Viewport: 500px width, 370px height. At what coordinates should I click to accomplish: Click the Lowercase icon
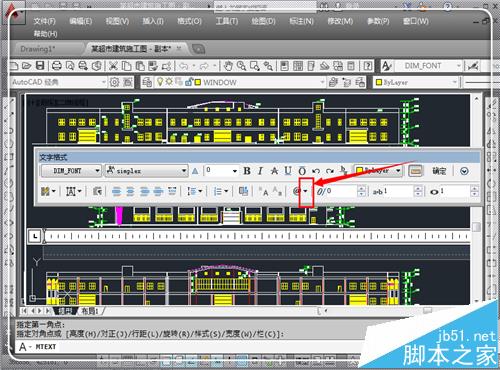coord(277,191)
